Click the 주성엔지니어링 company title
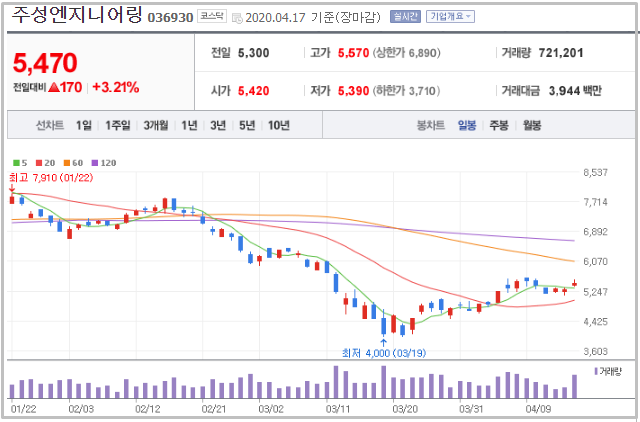The image size is (640, 422). (77, 14)
